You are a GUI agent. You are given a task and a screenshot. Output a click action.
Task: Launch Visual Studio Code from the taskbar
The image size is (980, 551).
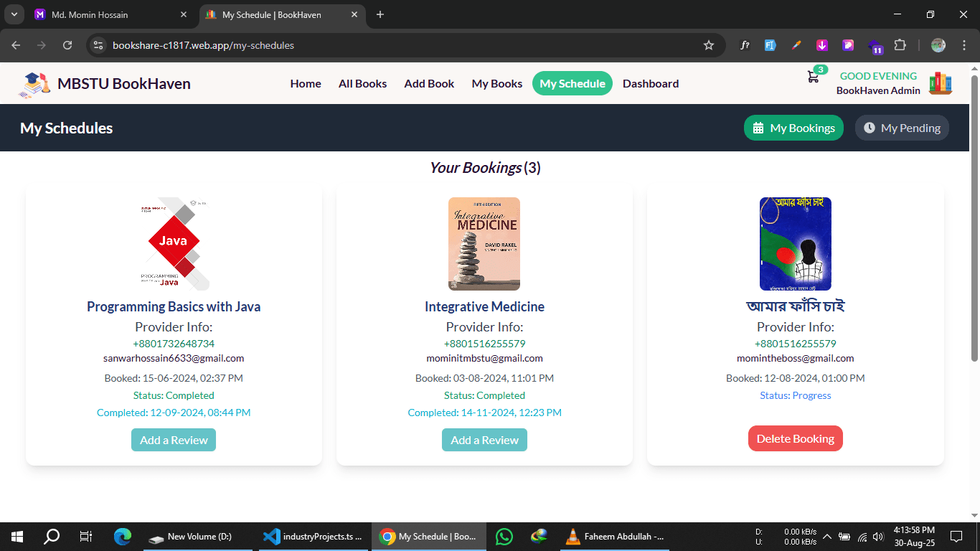311,536
